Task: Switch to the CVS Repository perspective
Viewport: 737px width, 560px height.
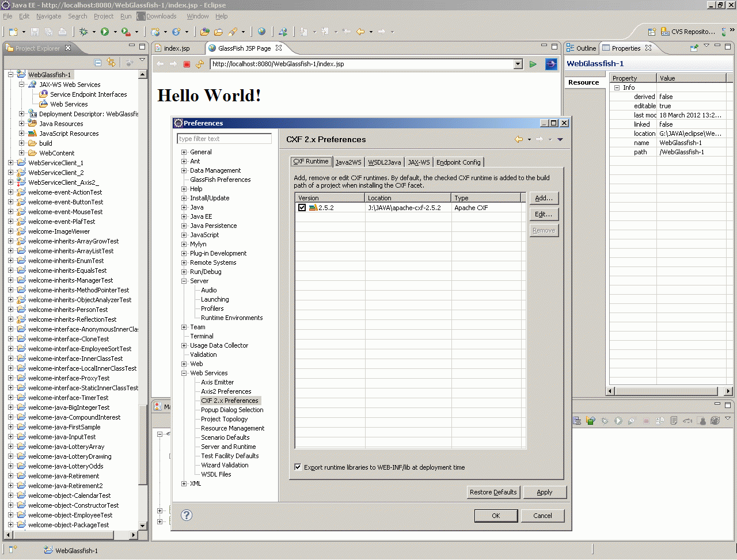Action: (688, 32)
